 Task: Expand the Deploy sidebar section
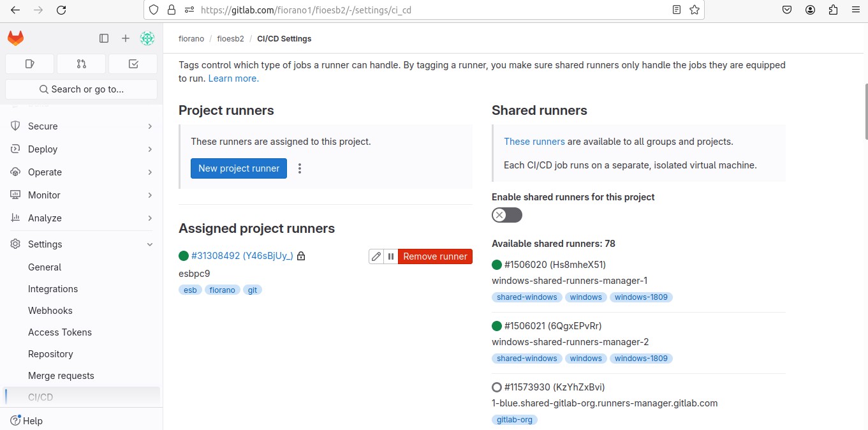(x=81, y=149)
